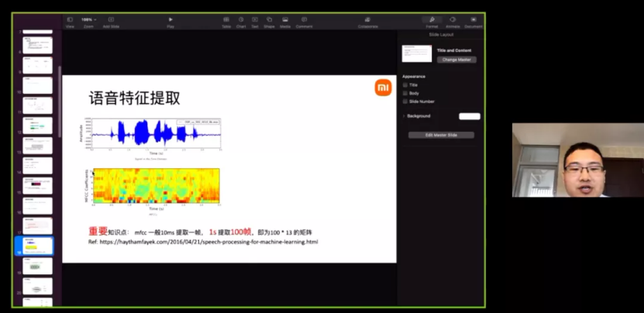Expand the Background disclosure triangle

point(404,116)
